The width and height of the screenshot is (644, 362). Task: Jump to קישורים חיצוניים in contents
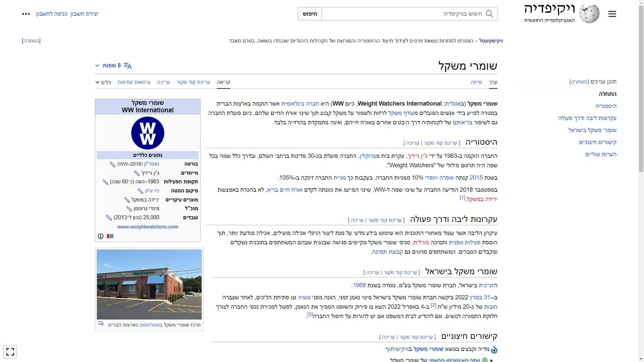(x=598, y=142)
